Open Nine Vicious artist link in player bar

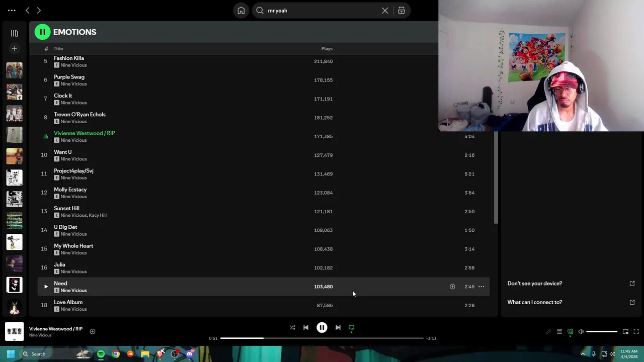point(40,335)
